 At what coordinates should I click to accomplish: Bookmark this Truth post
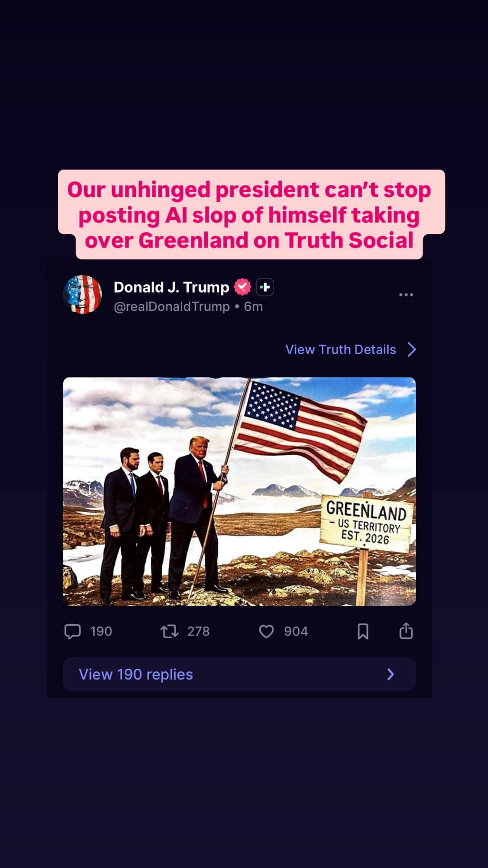tap(363, 631)
